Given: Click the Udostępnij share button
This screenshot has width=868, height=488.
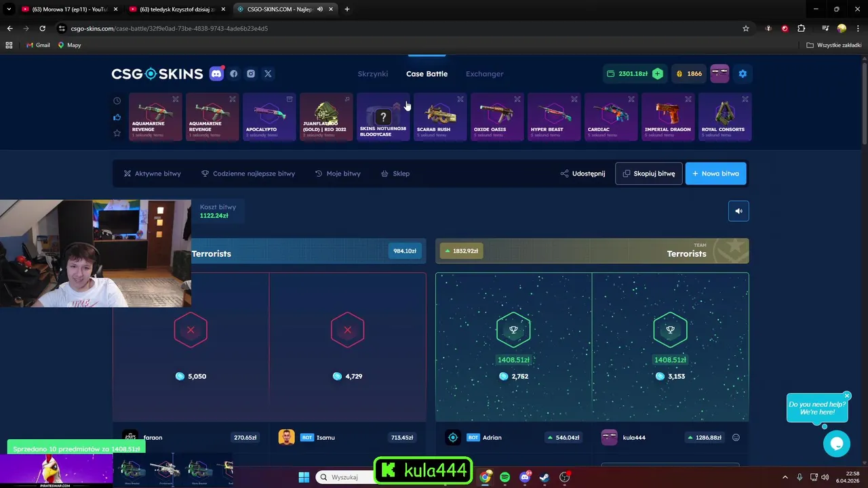Looking at the screenshot, I should click(x=583, y=174).
